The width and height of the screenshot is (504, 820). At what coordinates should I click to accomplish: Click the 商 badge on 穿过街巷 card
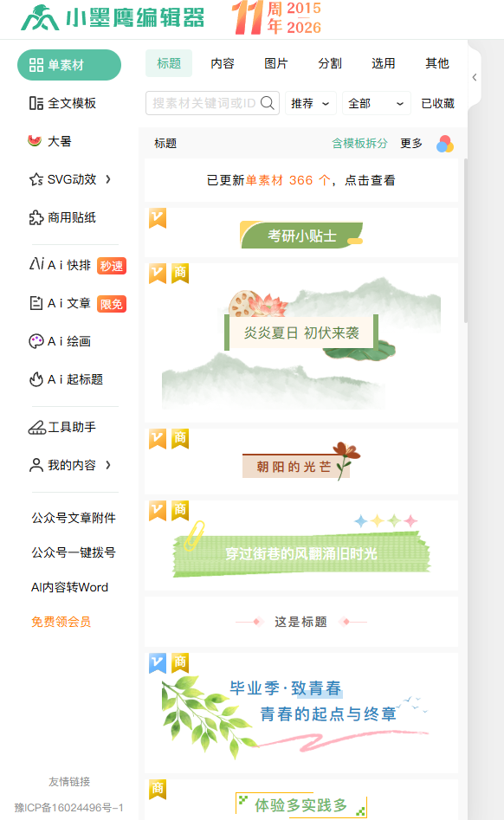pyautogui.click(x=180, y=510)
